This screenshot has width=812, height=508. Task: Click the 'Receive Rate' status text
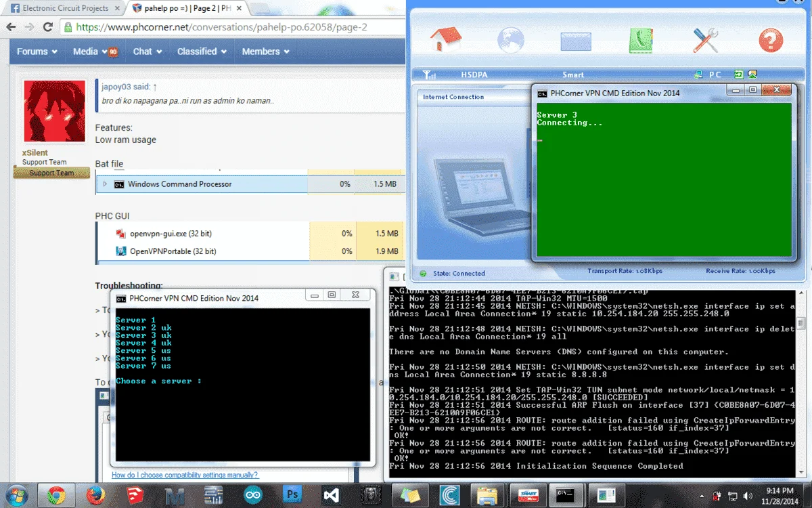pos(740,271)
